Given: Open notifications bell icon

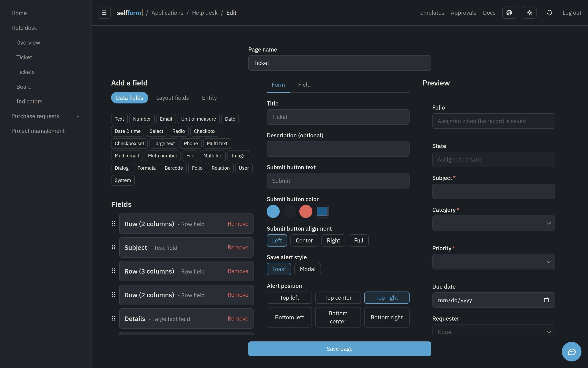Looking at the screenshot, I should click(549, 13).
